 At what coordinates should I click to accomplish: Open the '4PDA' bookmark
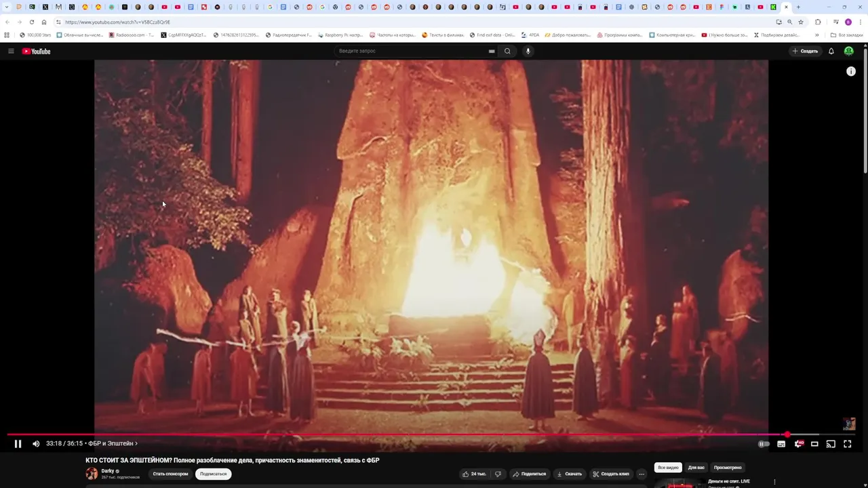click(x=530, y=35)
